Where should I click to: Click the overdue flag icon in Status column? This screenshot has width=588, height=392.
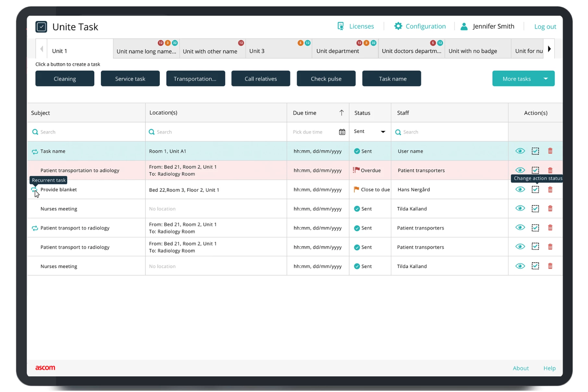pyautogui.click(x=356, y=170)
